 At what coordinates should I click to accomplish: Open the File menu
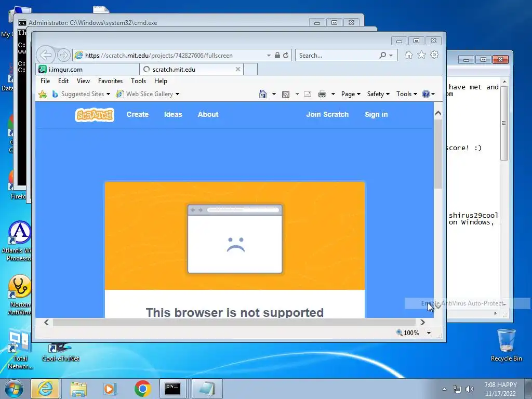point(45,81)
